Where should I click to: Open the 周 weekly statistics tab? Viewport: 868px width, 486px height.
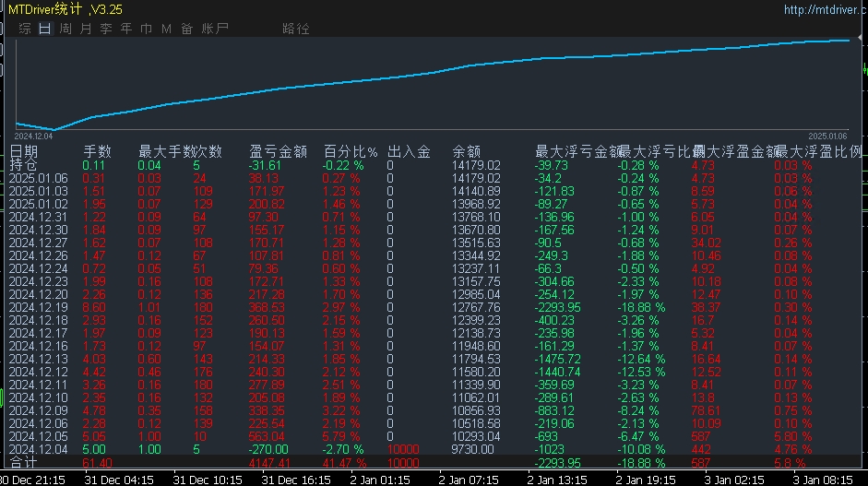(x=65, y=29)
